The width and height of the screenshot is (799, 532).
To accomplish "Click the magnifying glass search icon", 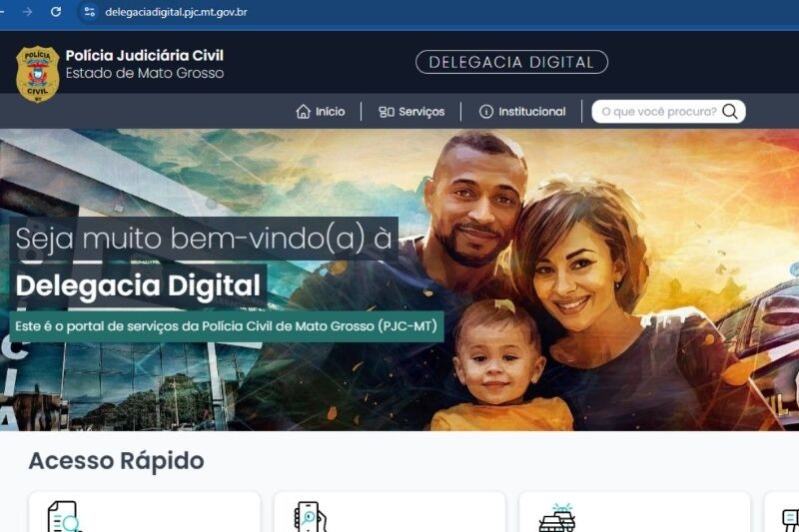I will pyautogui.click(x=730, y=112).
